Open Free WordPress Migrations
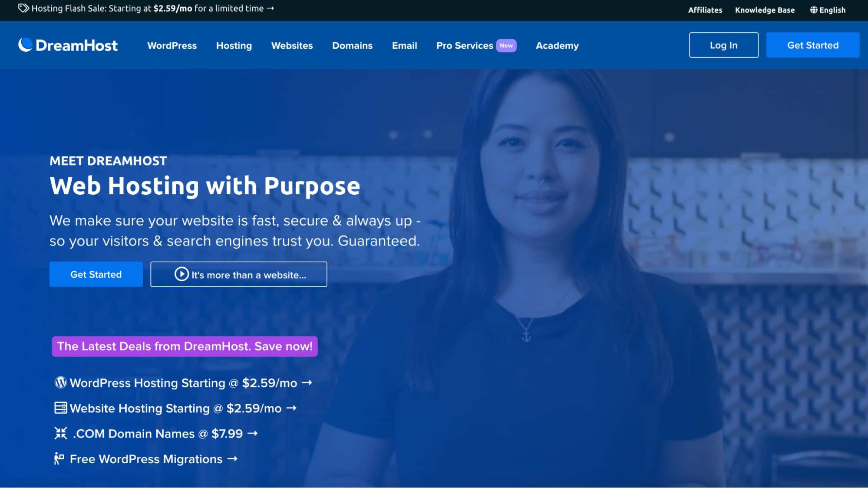 pos(146,459)
